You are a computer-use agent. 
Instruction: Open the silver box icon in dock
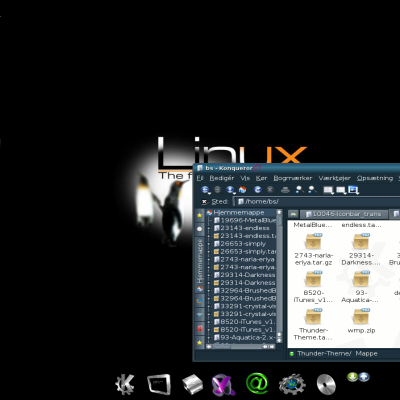(192, 384)
